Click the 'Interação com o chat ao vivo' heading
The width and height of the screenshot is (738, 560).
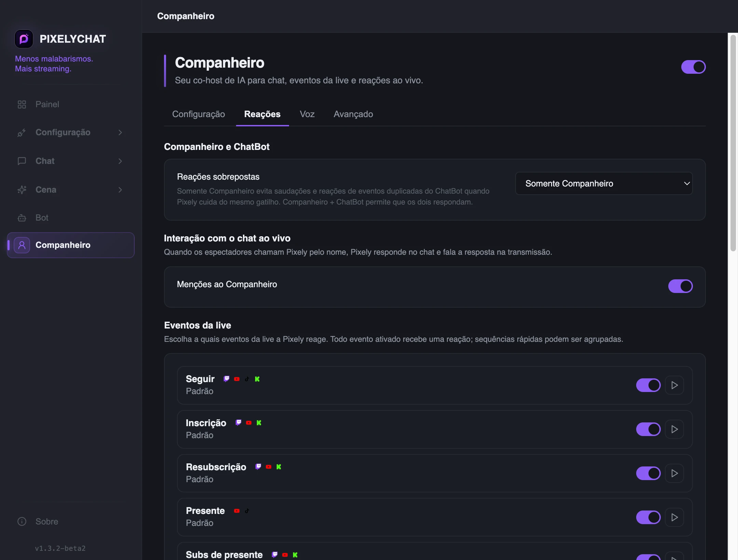point(227,238)
